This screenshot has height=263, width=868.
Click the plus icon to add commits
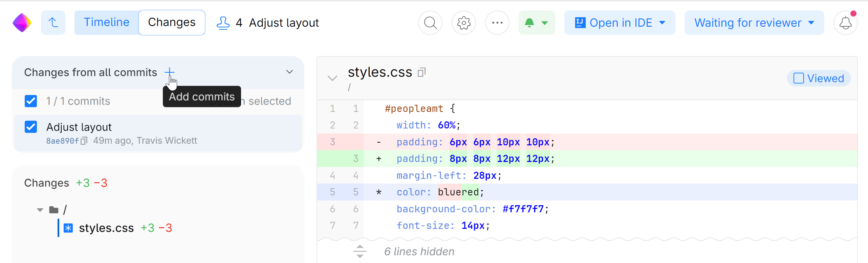(x=169, y=72)
